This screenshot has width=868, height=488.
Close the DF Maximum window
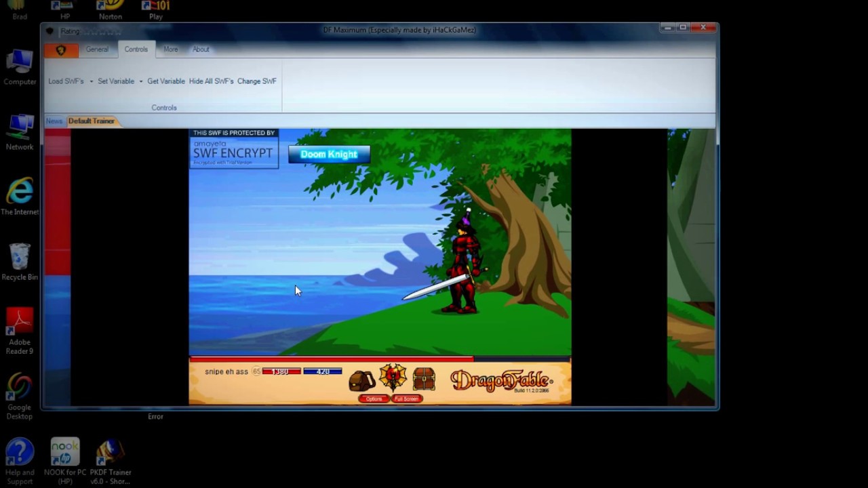704,28
